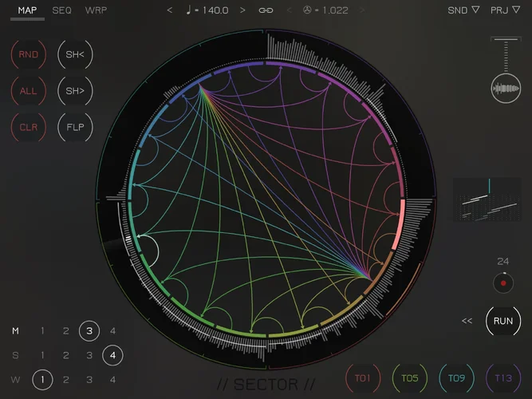The width and height of the screenshot is (532, 399).
Task: Click the brown sector segment on ring
Action: (380, 274)
